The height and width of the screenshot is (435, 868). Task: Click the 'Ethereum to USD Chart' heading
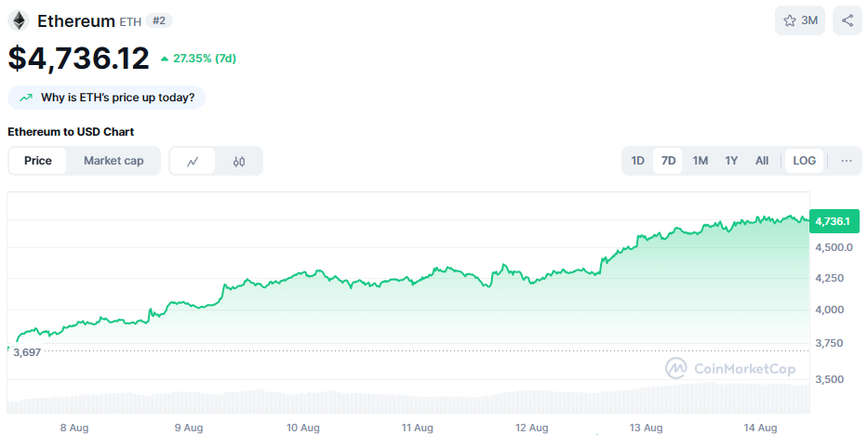point(71,132)
